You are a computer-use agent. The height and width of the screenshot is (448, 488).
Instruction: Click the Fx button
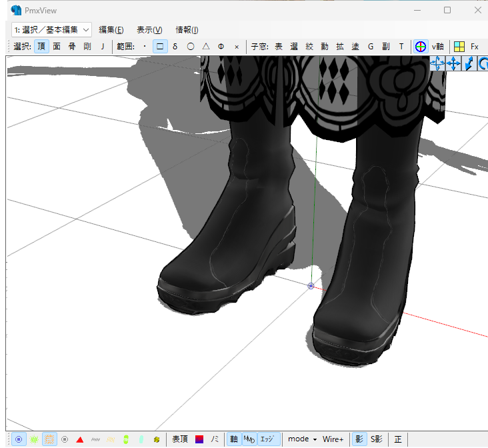point(475,47)
